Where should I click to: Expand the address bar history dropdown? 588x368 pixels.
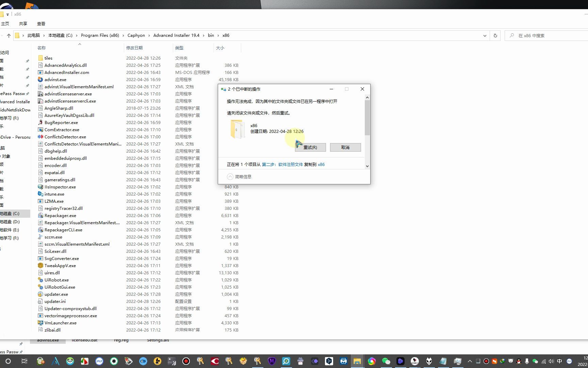tap(485, 35)
